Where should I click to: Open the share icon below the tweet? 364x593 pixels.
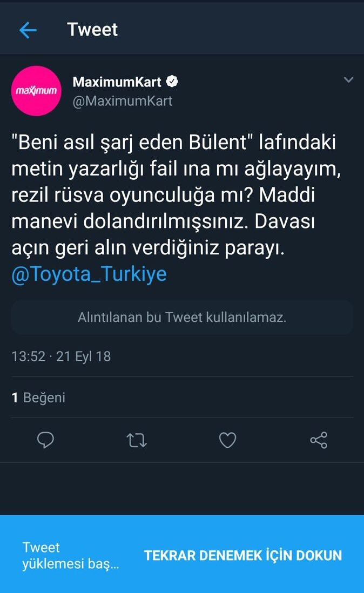tap(319, 440)
